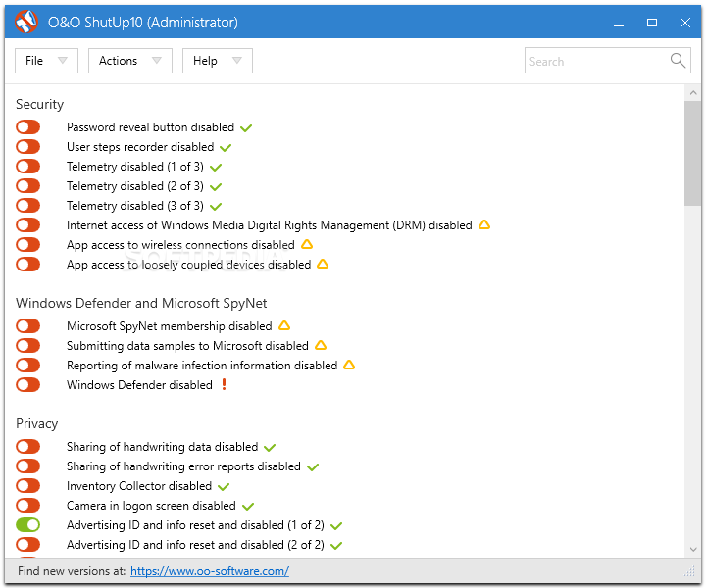Toggle App access to wireless connections switch
The width and height of the screenshot is (706, 588).
27,244
